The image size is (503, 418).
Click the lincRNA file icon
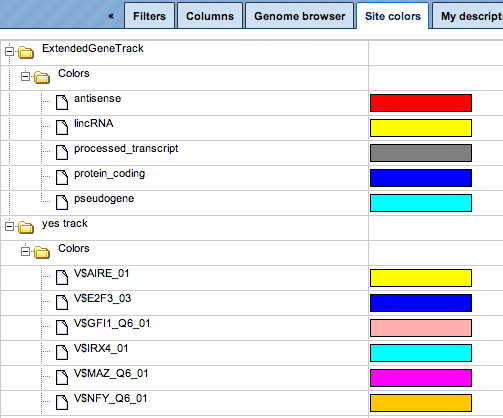62,127
